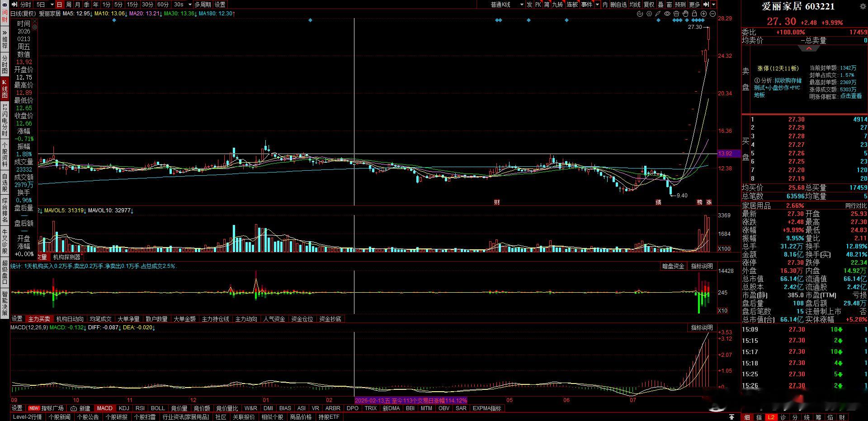Open the dropdown arrow after 事件
The image size is (868, 421).
597,5
